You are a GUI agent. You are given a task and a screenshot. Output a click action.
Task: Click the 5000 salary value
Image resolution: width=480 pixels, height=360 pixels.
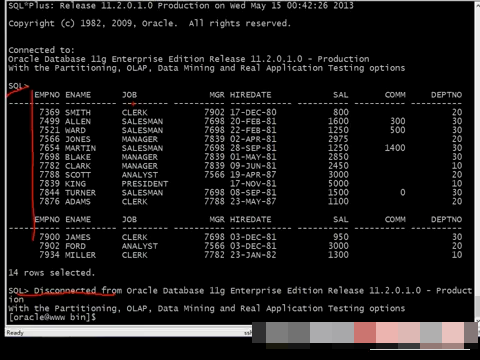coord(338,184)
